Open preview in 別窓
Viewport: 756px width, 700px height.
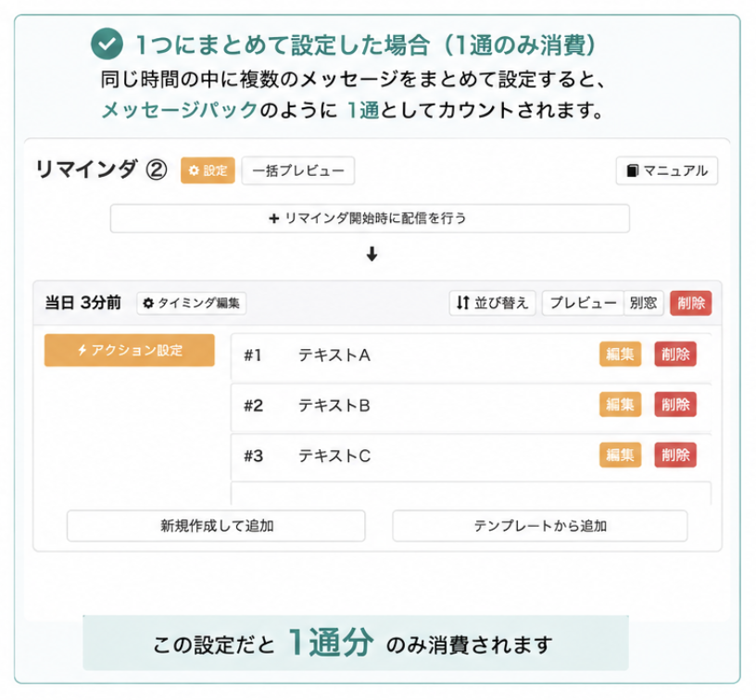click(644, 303)
